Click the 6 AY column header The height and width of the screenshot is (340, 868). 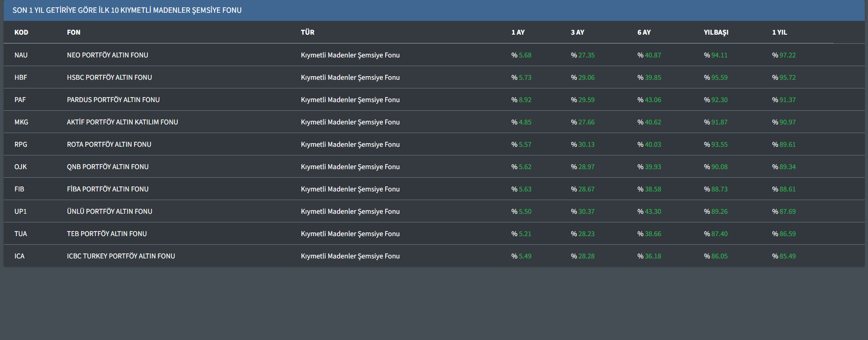coord(644,32)
